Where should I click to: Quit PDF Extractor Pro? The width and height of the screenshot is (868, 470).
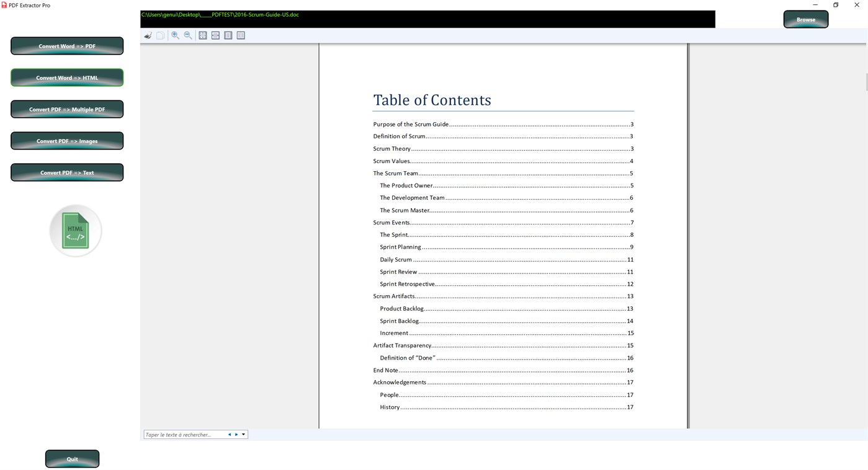[x=72, y=458]
